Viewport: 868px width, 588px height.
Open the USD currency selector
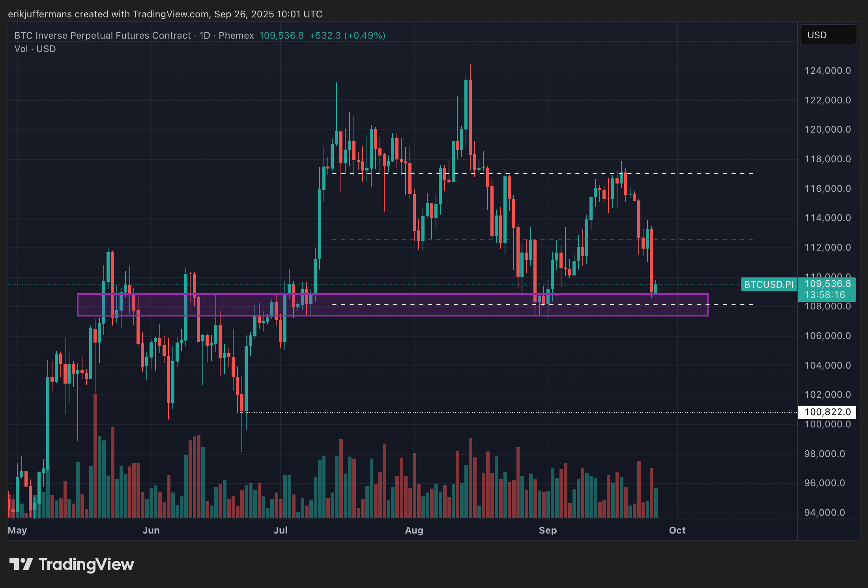click(x=828, y=35)
